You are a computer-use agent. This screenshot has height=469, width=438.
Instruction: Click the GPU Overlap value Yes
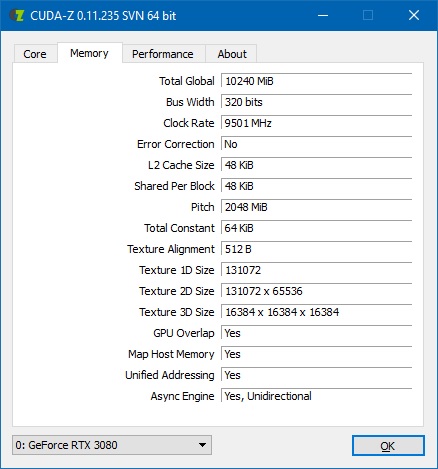317,333
